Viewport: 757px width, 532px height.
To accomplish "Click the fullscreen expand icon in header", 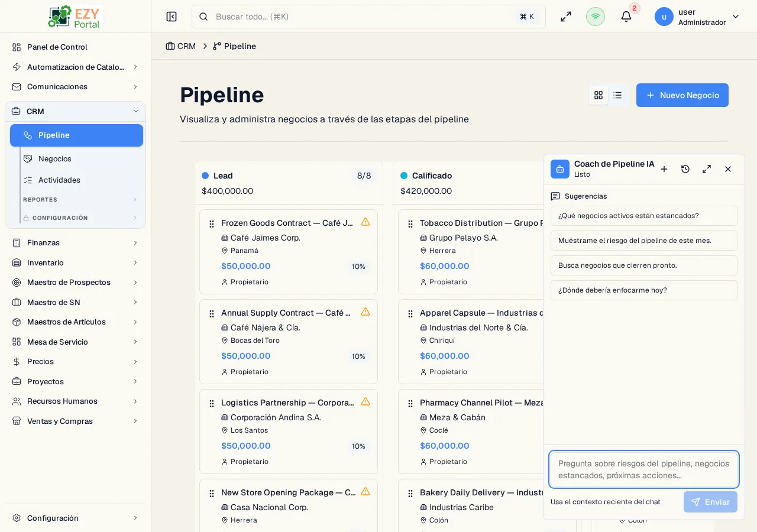I will 566,17.
